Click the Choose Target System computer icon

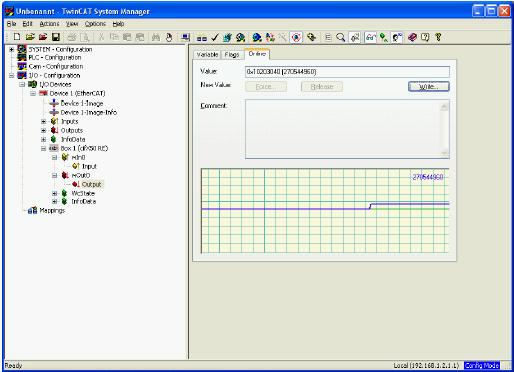click(x=185, y=37)
